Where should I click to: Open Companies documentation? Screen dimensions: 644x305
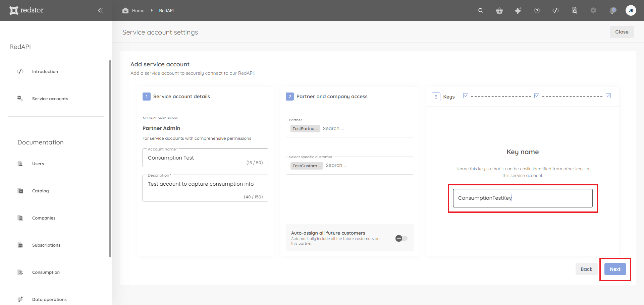(44, 218)
